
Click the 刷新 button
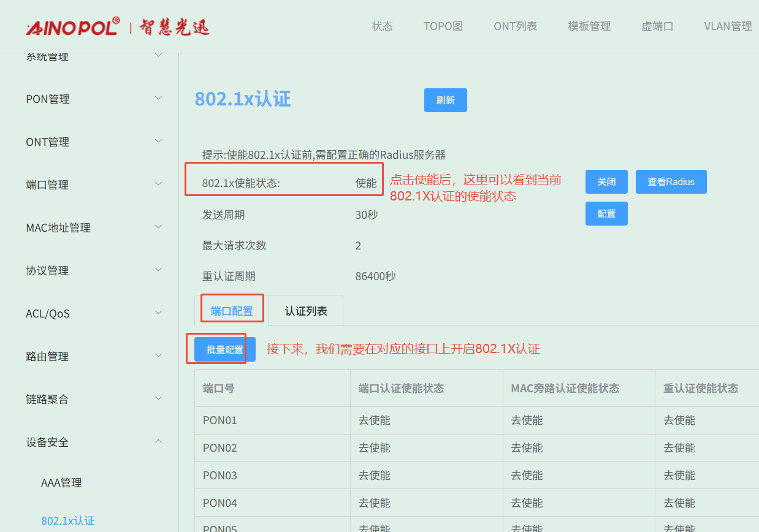446,101
